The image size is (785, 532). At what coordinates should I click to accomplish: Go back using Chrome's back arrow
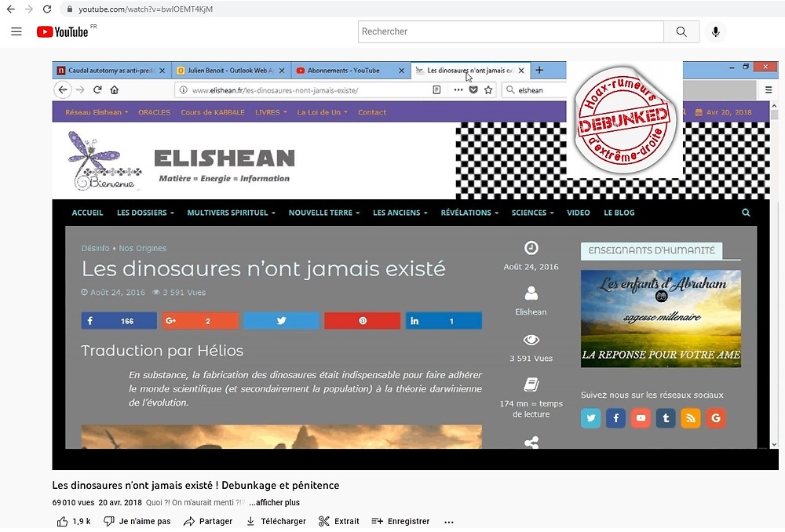pyautogui.click(x=10, y=9)
